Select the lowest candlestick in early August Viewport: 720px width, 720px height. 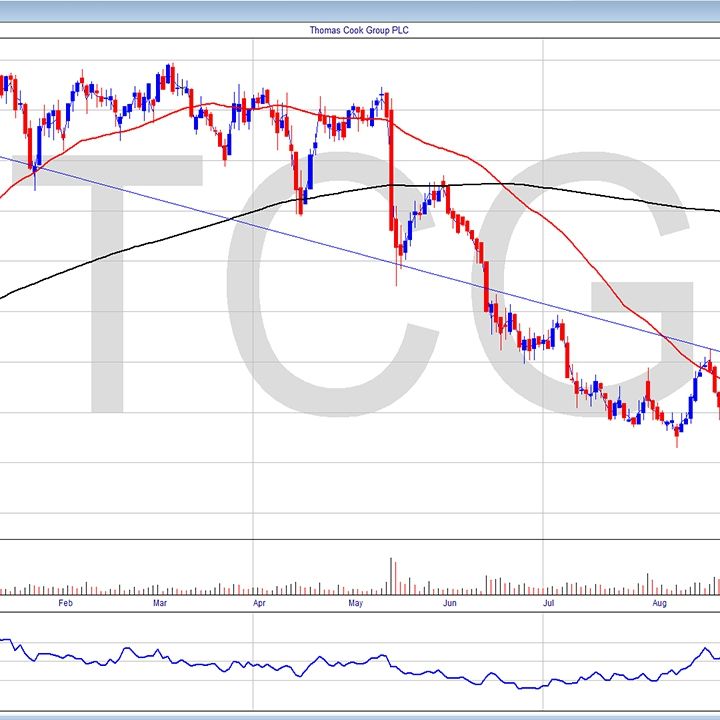(x=677, y=433)
